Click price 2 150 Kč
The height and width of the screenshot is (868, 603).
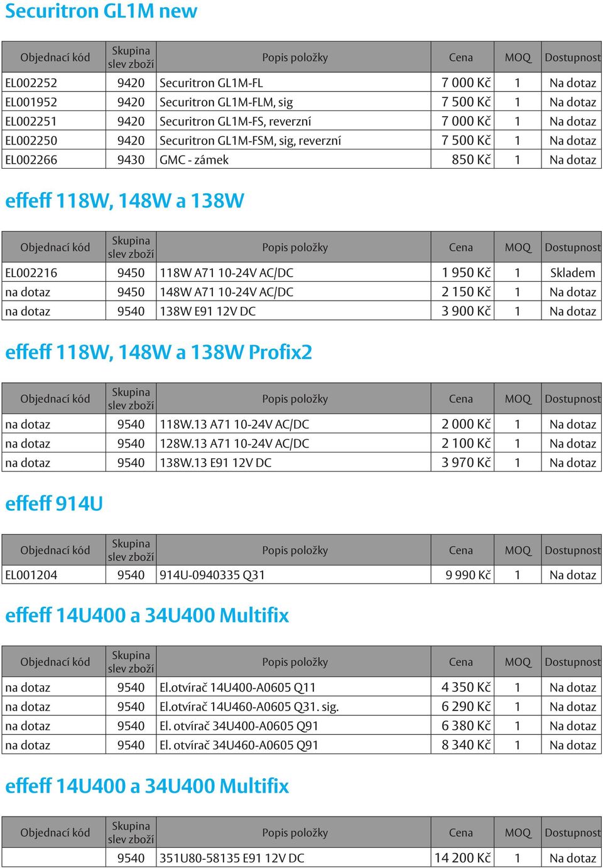click(466, 292)
